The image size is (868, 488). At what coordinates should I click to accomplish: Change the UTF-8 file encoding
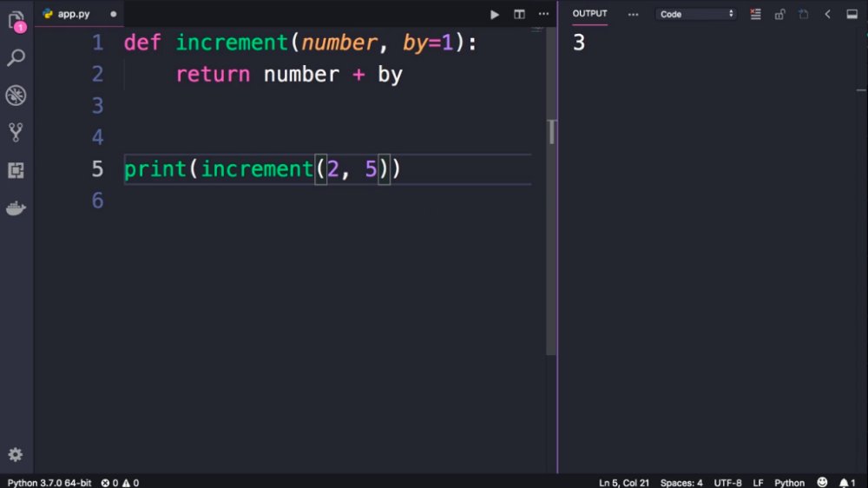(x=727, y=483)
